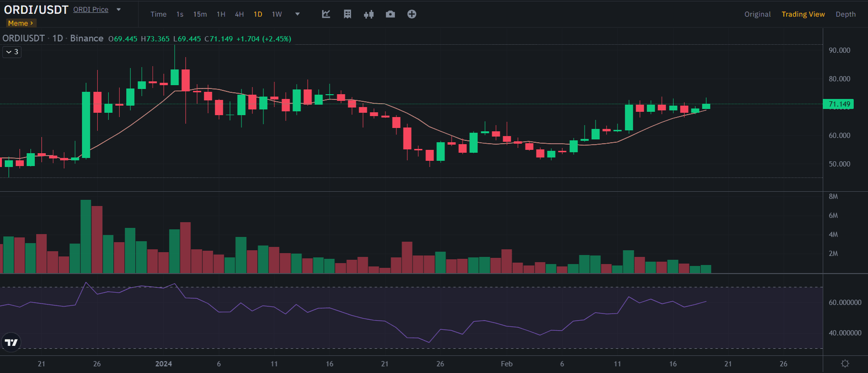Collapse the 3 indicators legend chevron
The height and width of the screenshot is (373, 868).
12,52
